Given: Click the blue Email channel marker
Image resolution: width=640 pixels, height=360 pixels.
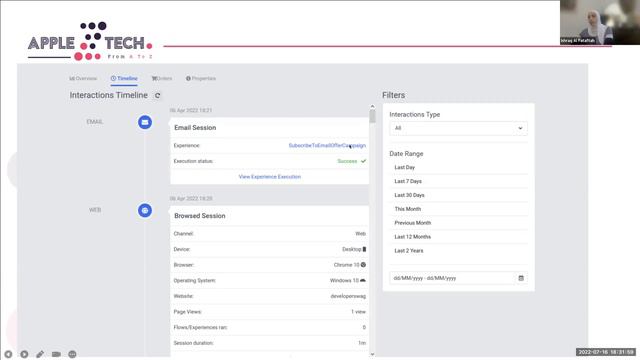Looking at the screenshot, I should coord(145,122).
